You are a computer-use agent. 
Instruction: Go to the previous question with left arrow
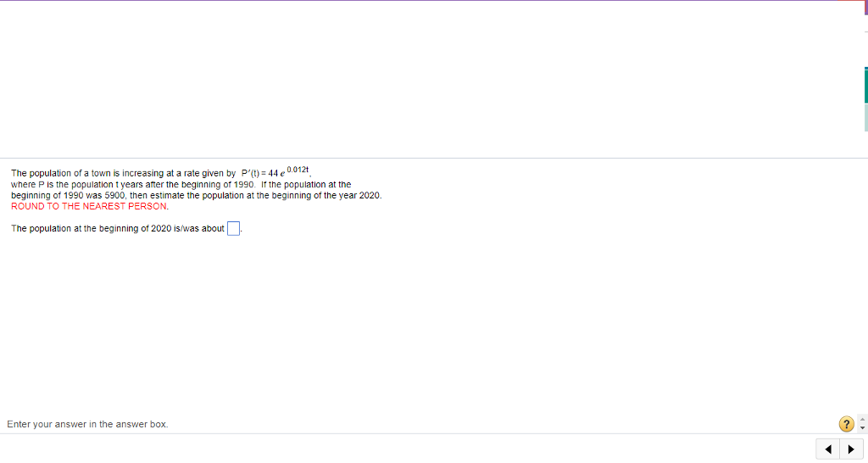(827, 449)
